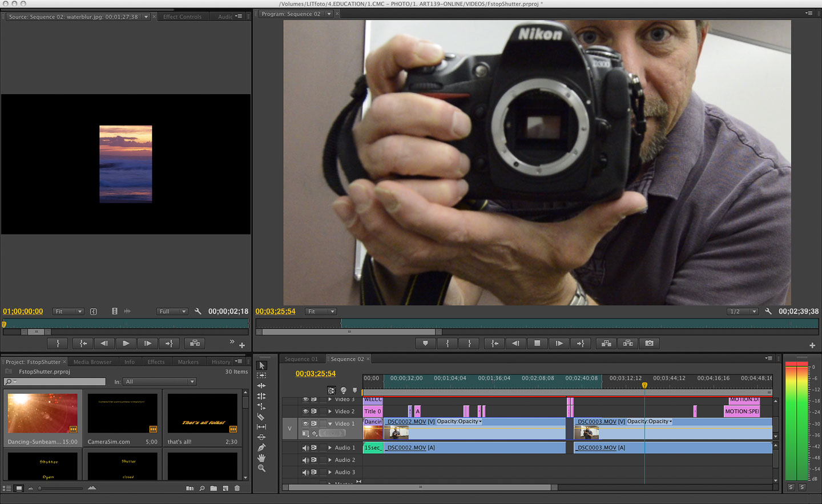This screenshot has height=504, width=822.
Task: Mute the Audio 2 track speaker
Action: (x=305, y=460)
